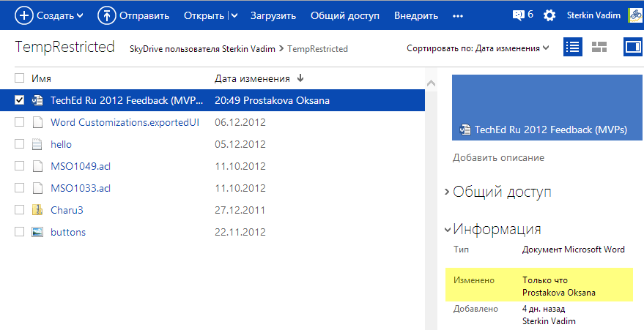This screenshot has width=644, height=330.
Task: Open the buttons image link
Action: [x=68, y=232]
